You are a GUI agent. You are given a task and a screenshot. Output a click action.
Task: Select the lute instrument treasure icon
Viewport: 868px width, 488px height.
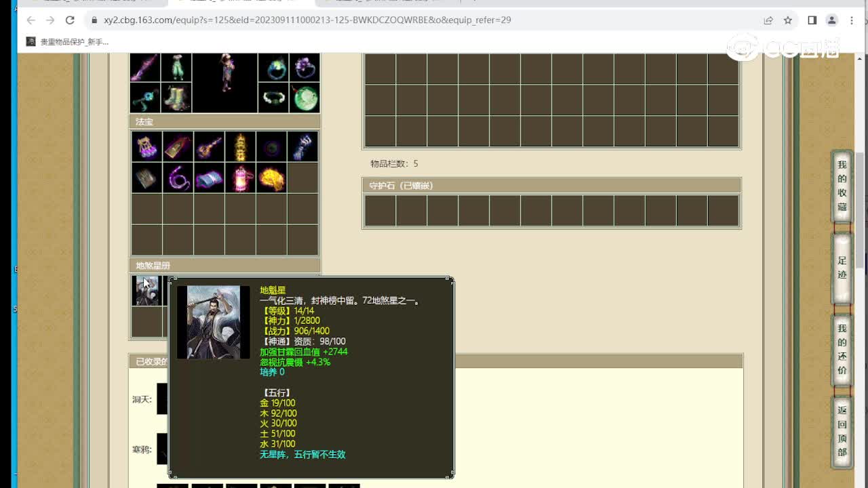[x=209, y=146]
